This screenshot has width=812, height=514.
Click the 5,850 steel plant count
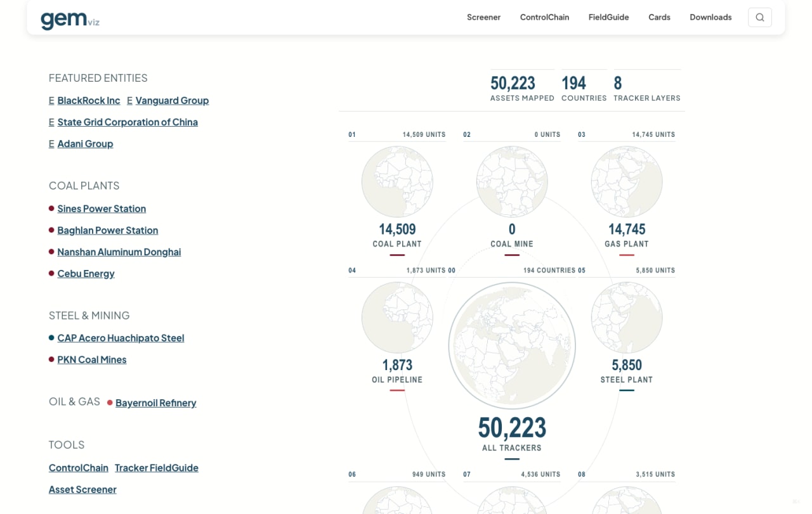coord(627,365)
